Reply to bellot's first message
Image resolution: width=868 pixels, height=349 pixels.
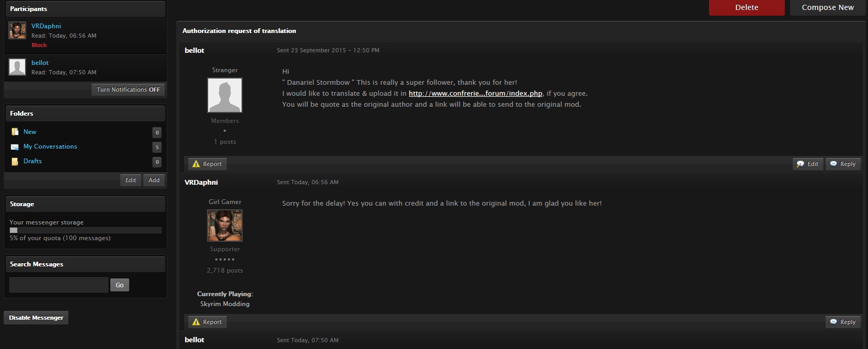[x=842, y=164]
